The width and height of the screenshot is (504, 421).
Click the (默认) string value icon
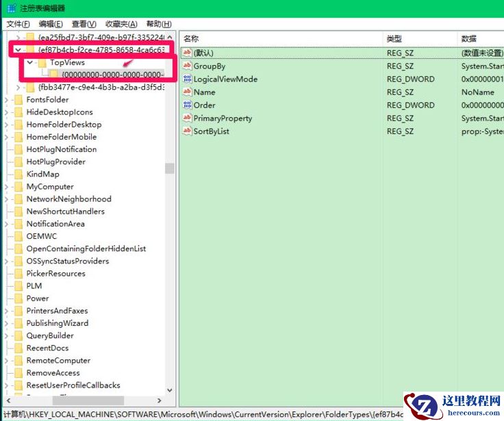[187, 53]
